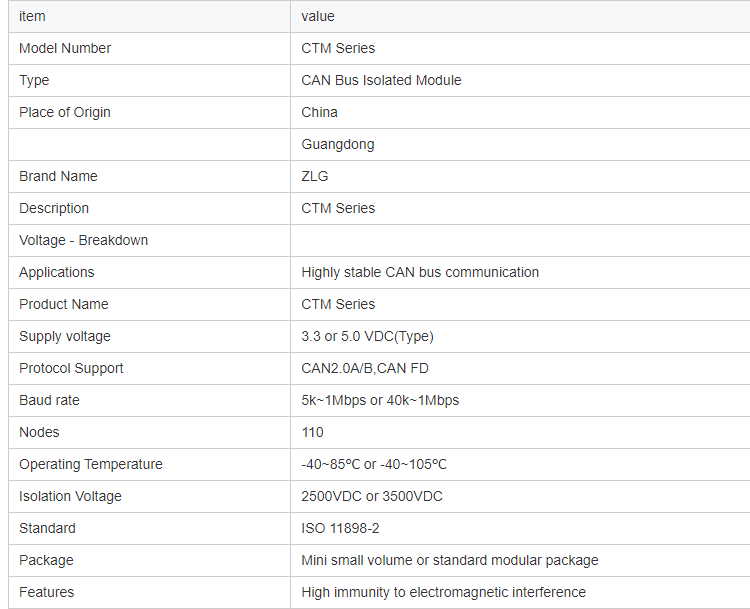Click the 2500VDC or 3500VDC isolation value
This screenshot has width=750, height=609.
[372, 496]
